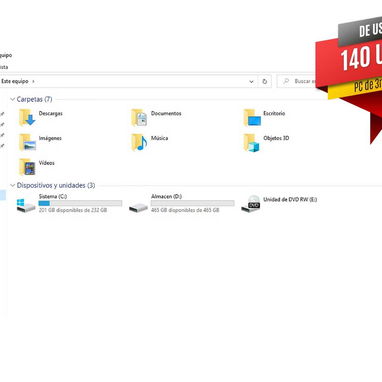Click '201 GB disponibles de 232 GB'
Viewport: 382px width, 382px height.
(73, 210)
